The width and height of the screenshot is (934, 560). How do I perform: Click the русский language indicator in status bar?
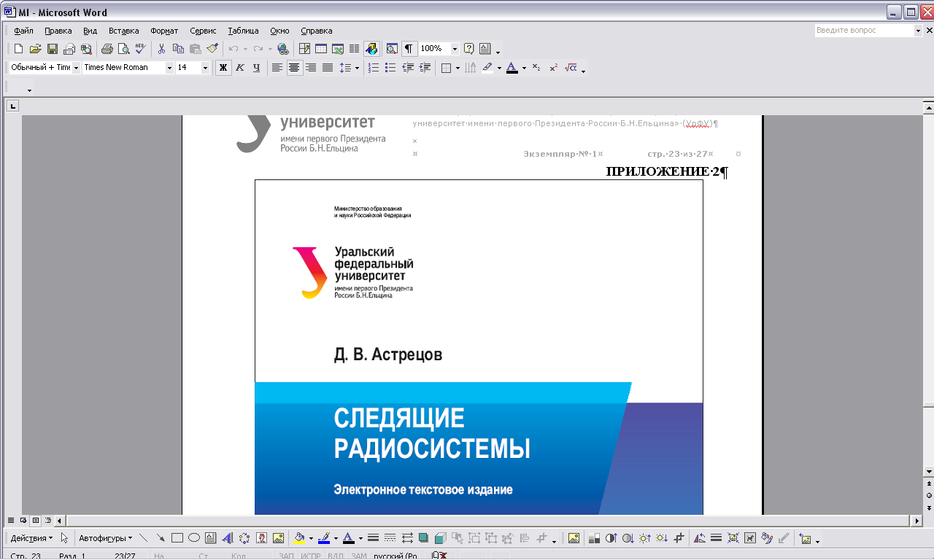(x=395, y=556)
